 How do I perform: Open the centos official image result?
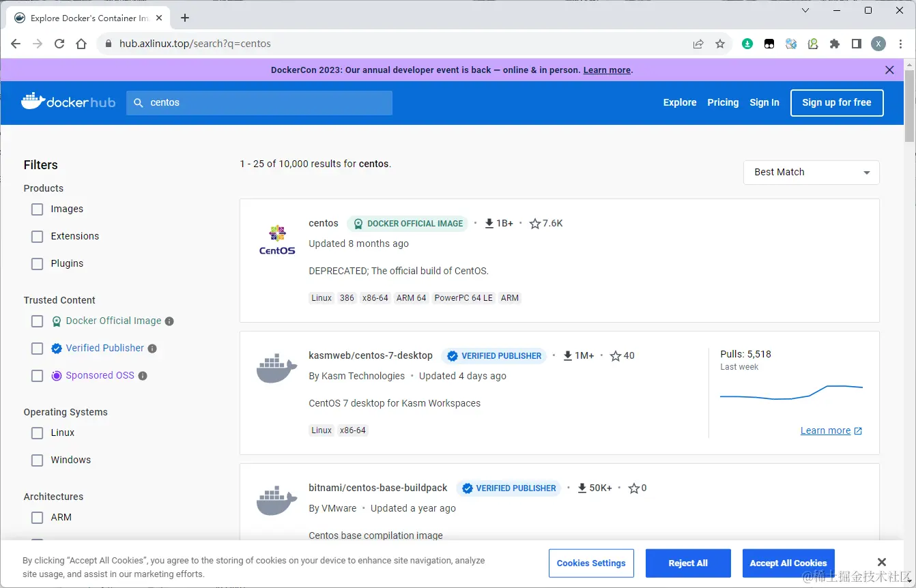(324, 224)
